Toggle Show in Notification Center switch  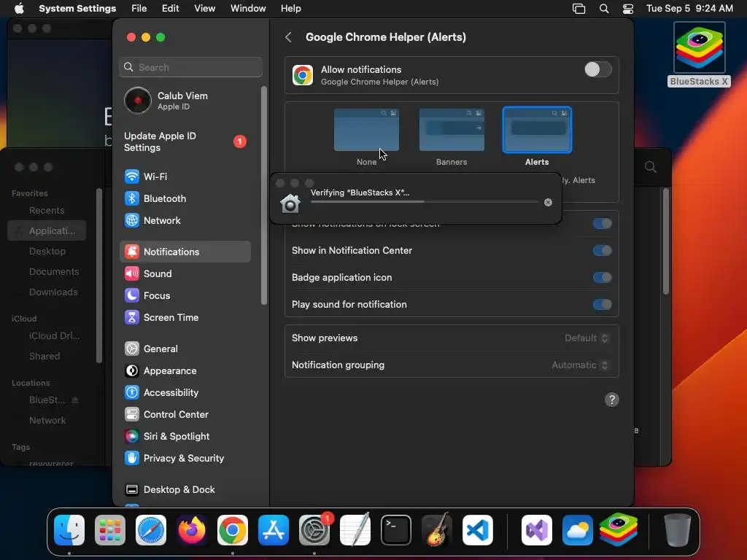click(x=602, y=251)
